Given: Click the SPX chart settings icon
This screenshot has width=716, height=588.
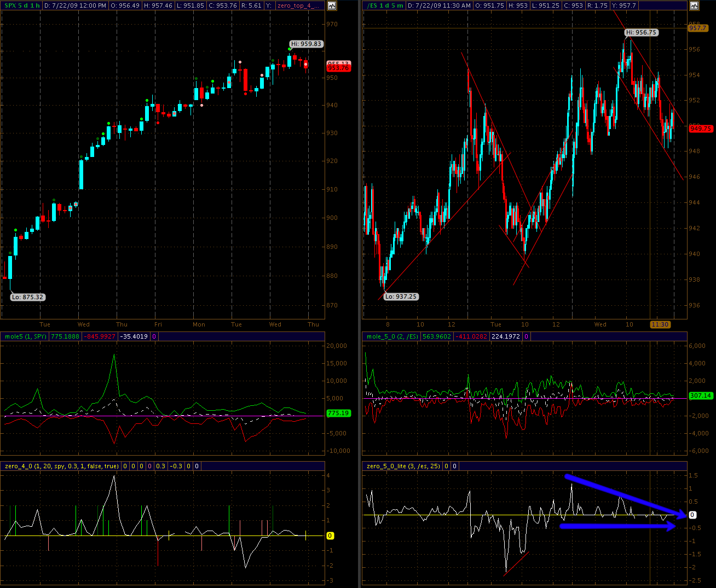Looking at the screenshot, I should point(332,6).
